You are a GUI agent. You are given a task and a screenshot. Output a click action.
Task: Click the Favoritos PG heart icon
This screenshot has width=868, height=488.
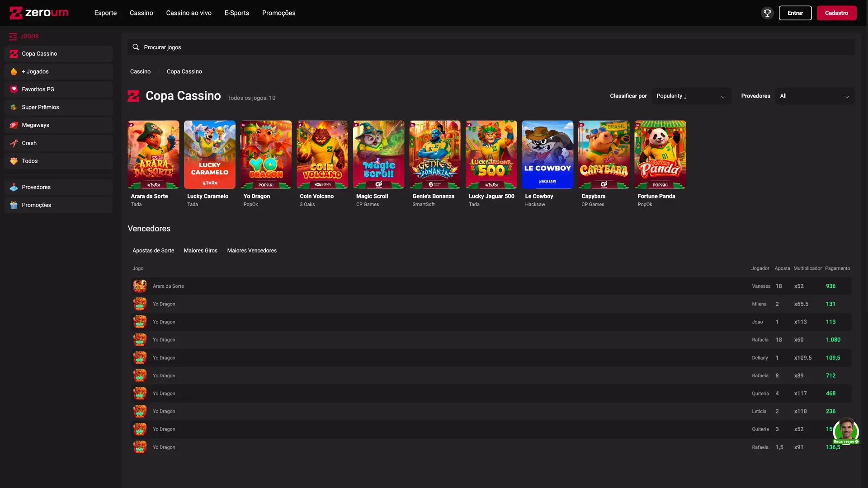coord(14,89)
